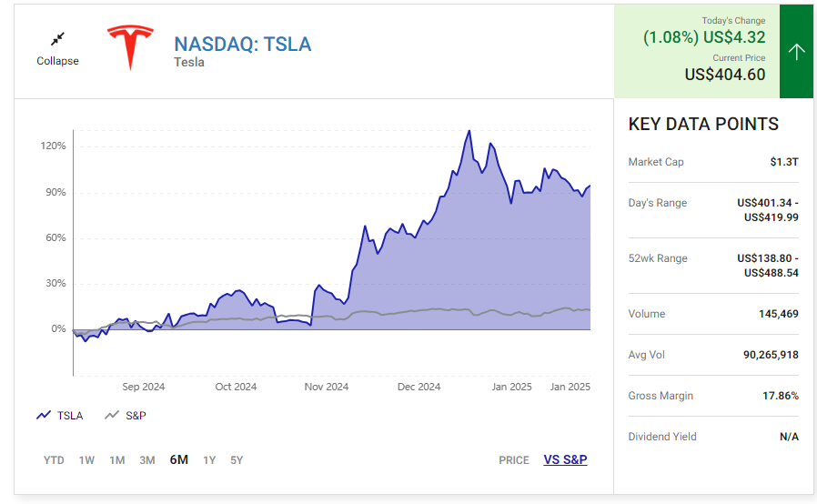Click the Tesla company name
This screenshot has width=817, height=504.
click(x=188, y=63)
